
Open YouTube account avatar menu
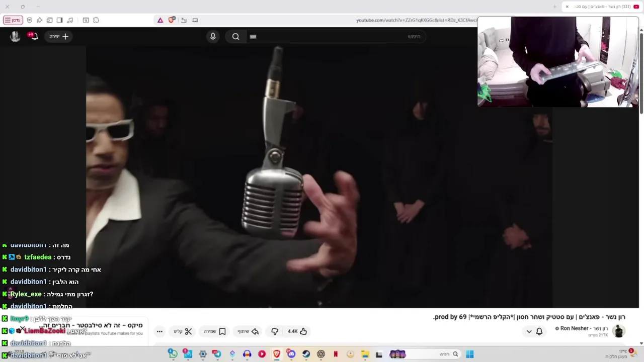click(x=15, y=36)
